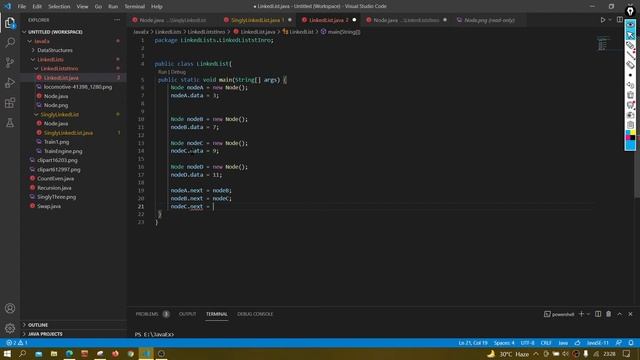Viewport: 640px width, 360px height.
Task: Select the eraser tool in annotation toolbar
Action: pos(630,65)
